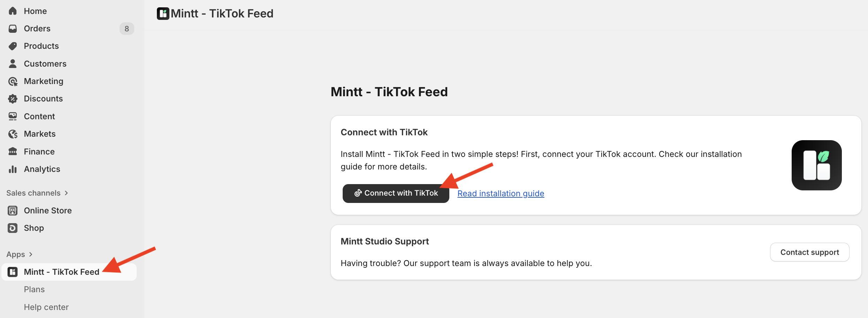Click the Shop channel icon
Image resolution: width=868 pixels, height=318 pixels.
[x=13, y=228]
